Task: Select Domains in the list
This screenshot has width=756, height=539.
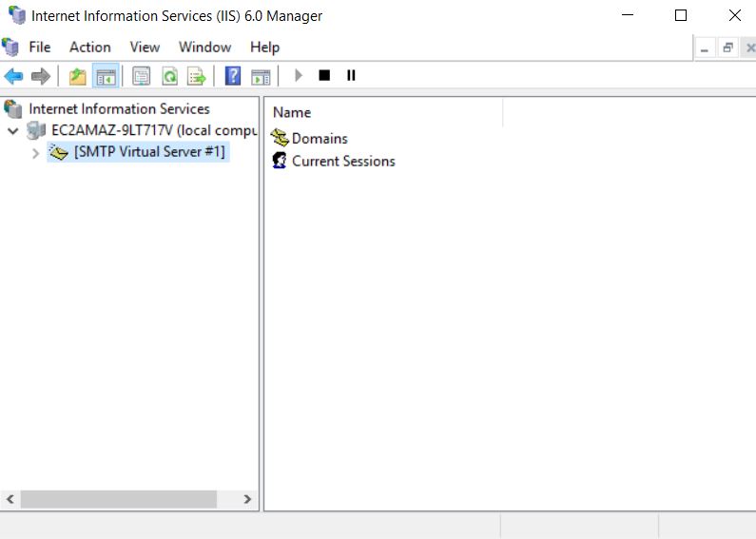Action: pos(319,139)
